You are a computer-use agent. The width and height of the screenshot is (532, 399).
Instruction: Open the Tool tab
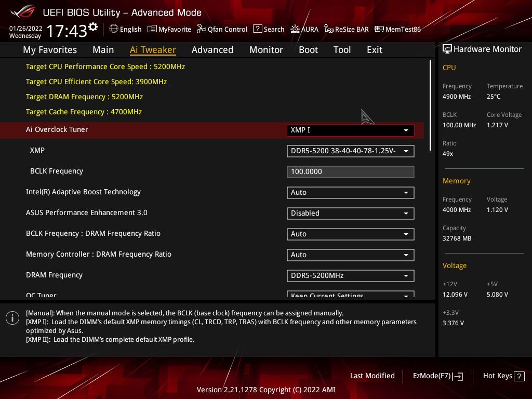[x=342, y=50]
